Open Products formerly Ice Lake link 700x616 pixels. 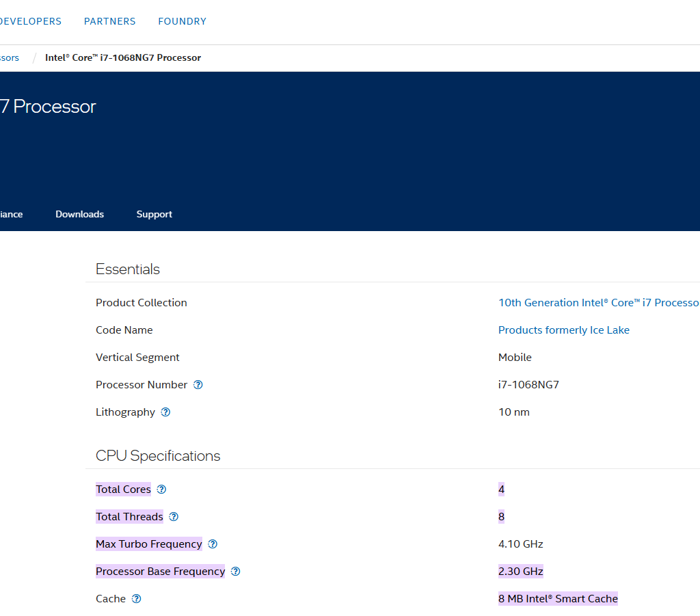tap(564, 330)
